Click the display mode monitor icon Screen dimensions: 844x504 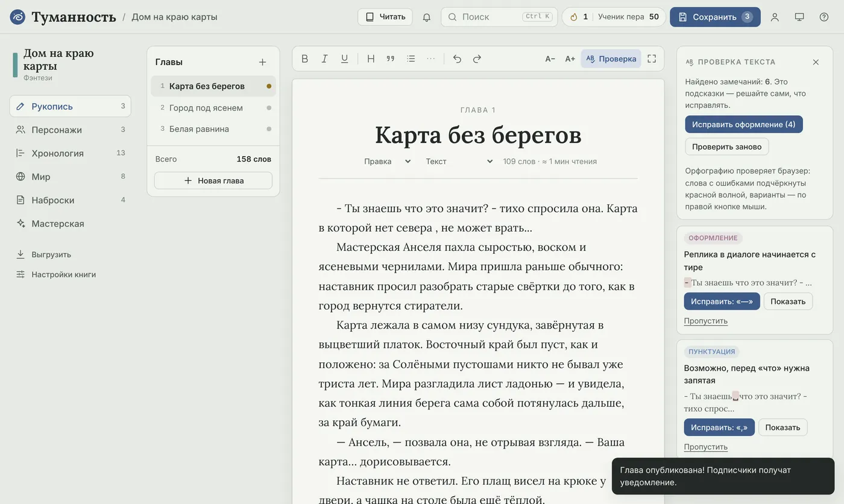pyautogui.click(x=799, y=17)
